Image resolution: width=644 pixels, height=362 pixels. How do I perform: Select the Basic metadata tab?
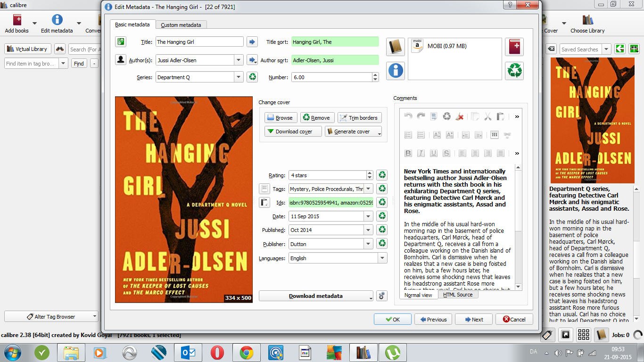(x=132, y=25)
